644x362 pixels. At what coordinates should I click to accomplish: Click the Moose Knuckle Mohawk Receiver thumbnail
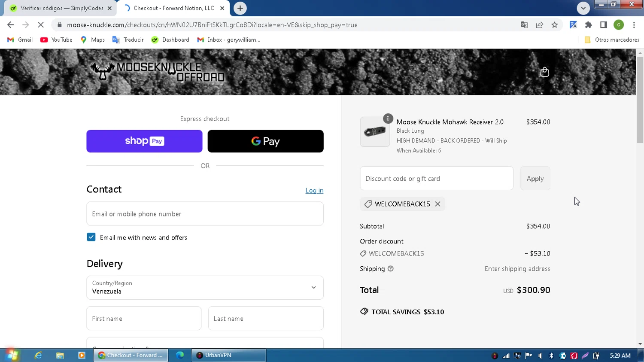pos(375,132)
